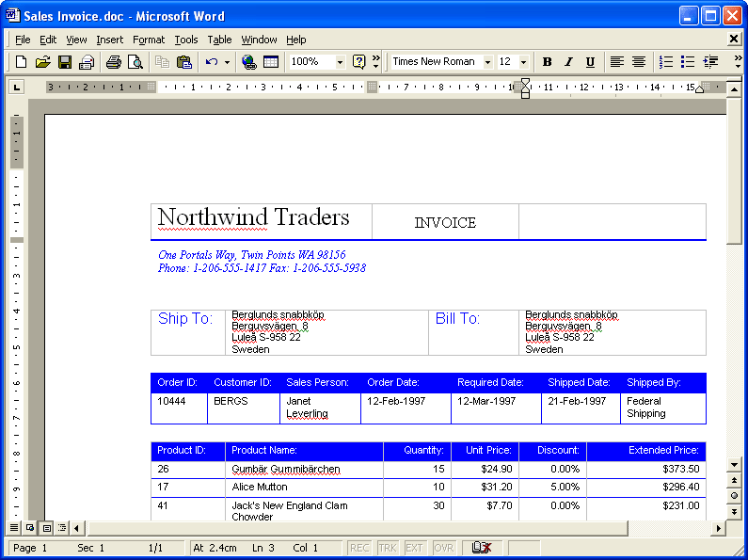748x560 pixels.
Task: Open the View menu
Action: pos(76,40)
